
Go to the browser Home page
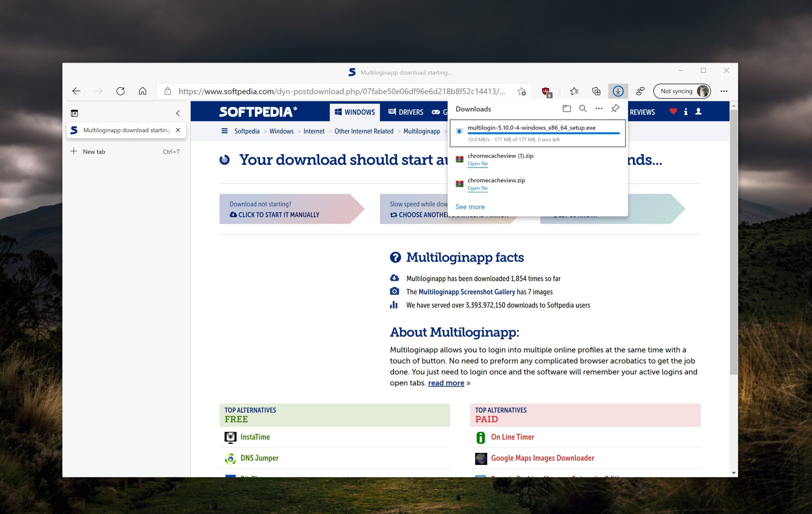tap(143, 91)
